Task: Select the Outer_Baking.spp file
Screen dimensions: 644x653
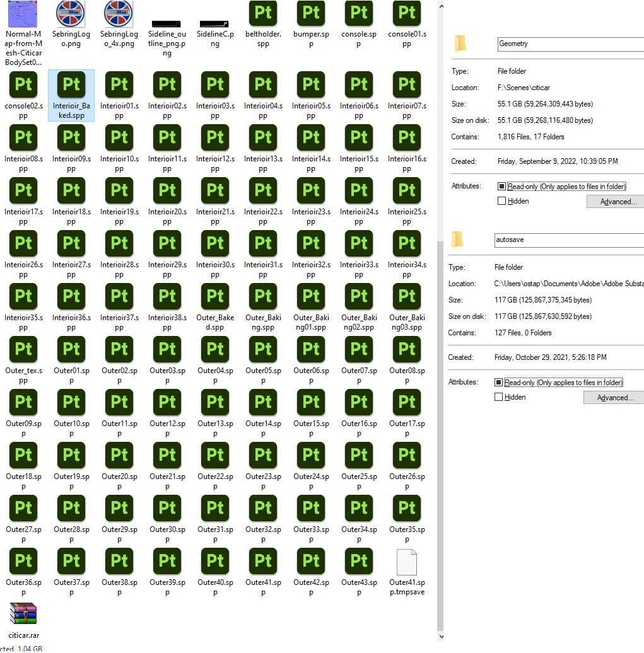Action: tap(263, 307)
